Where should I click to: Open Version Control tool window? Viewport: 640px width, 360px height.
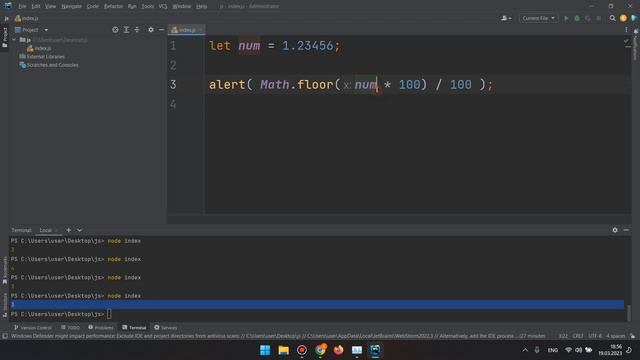pos(33,328)
